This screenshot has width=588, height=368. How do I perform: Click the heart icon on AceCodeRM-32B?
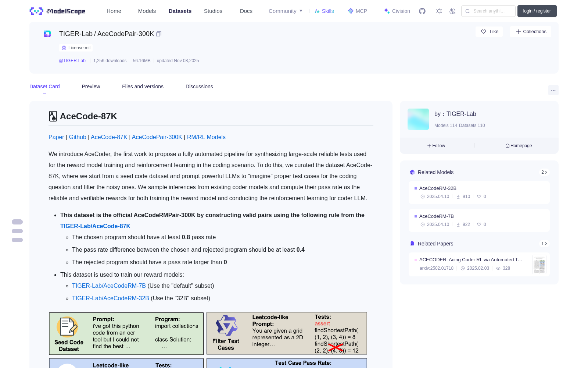point(479,197)
